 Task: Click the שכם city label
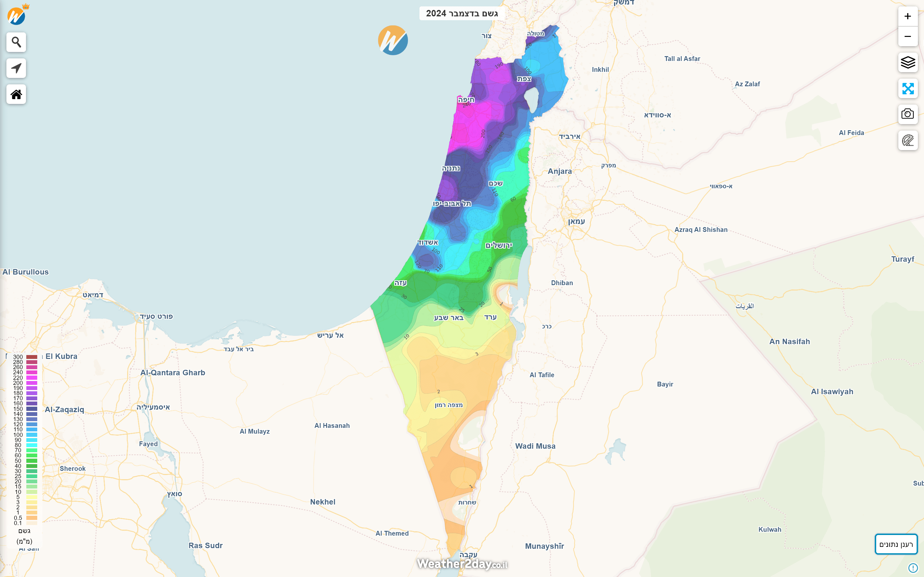pos(496,183)
